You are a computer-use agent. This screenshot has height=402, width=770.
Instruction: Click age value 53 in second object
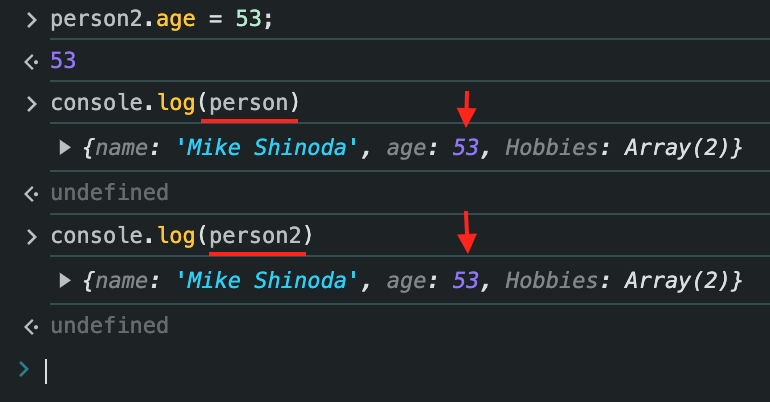465,281
